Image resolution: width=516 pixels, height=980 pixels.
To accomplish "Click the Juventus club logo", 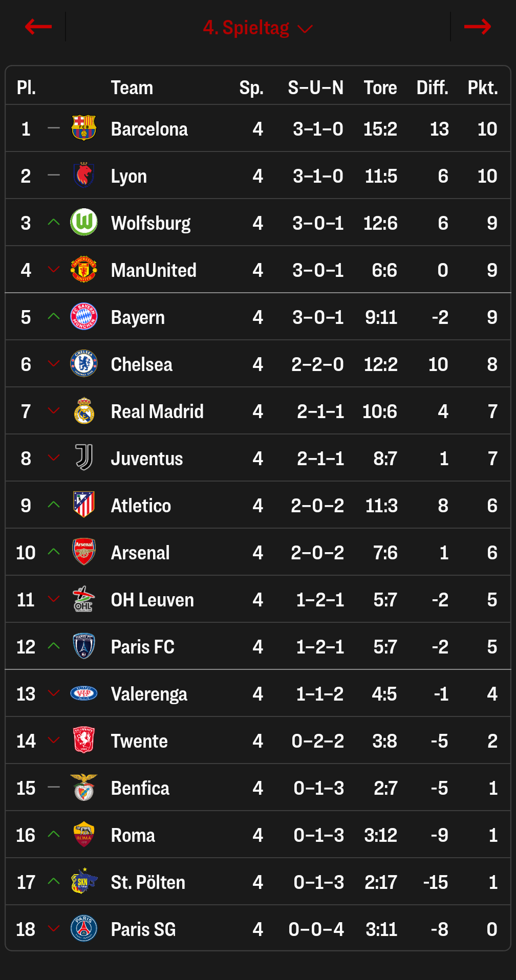I will [84, 458].
